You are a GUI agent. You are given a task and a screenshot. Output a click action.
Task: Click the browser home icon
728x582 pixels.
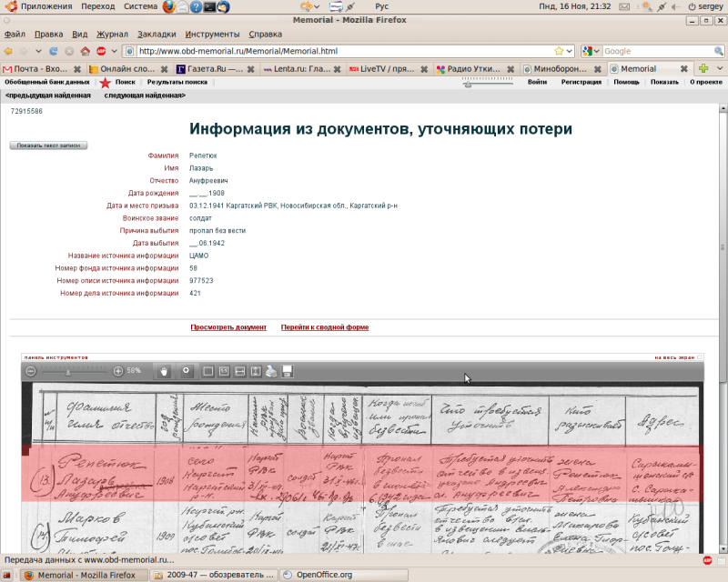[x=85, y=51]
